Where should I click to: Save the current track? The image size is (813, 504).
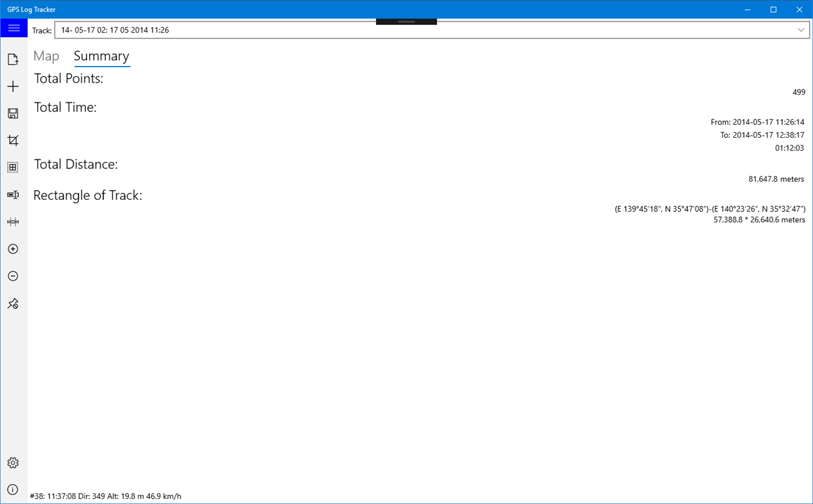(x=13, y=113)
